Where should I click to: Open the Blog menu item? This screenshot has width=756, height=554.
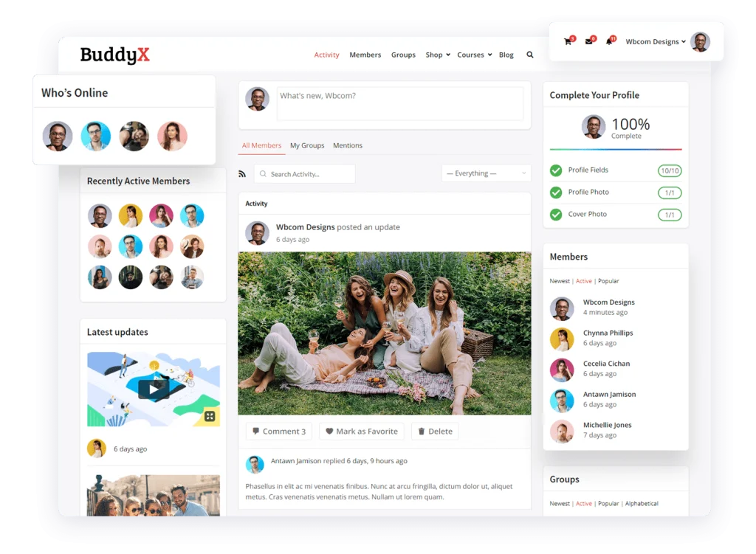[506, 55]
